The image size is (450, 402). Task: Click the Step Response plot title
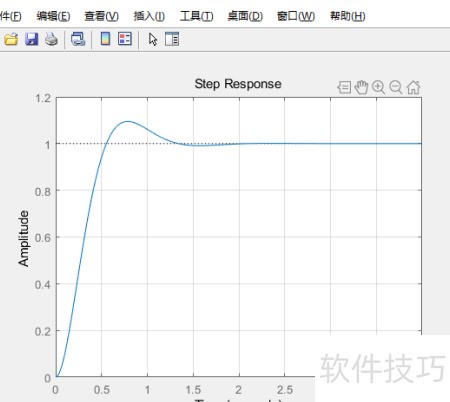tap(238, 84)
